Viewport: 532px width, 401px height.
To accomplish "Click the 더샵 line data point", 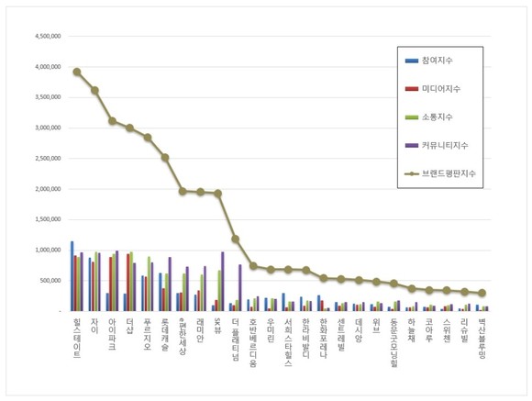I will pyautogui.click(x=130, y=128).
